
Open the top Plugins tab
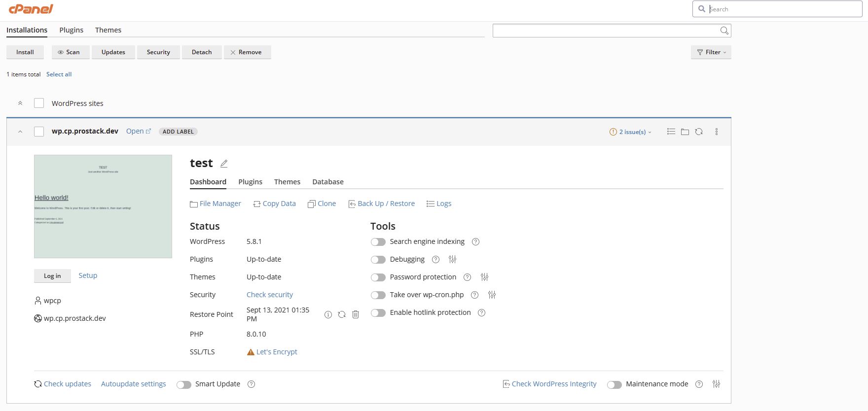72,30
